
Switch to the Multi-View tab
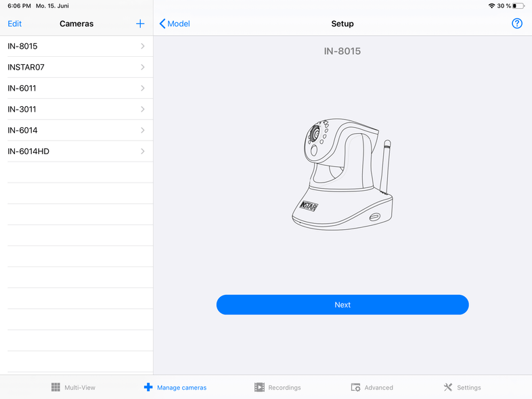[x=79, y=388]
